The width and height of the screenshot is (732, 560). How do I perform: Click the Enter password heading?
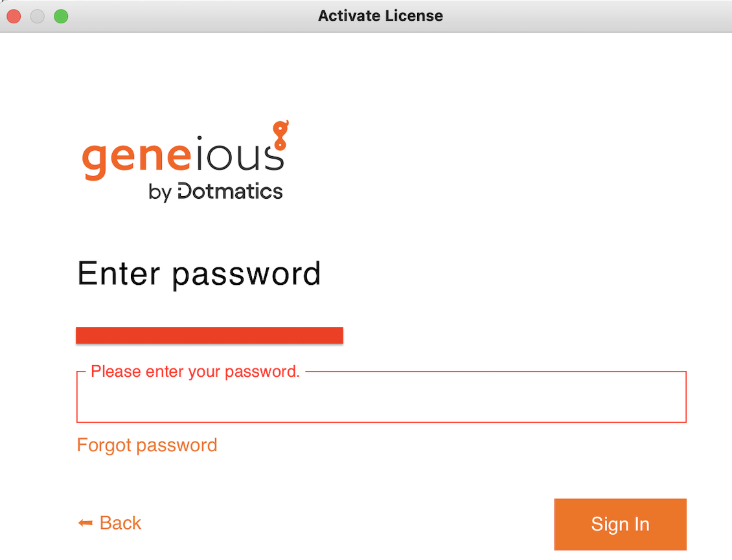point(200,274)
